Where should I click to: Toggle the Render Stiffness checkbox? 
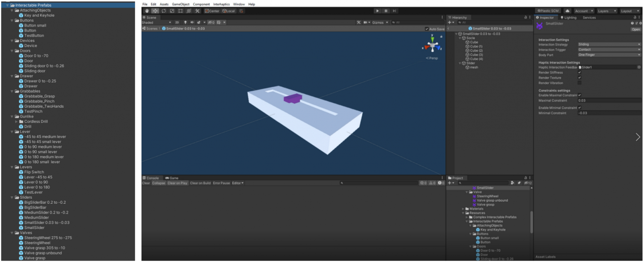(x=579, y=73)
